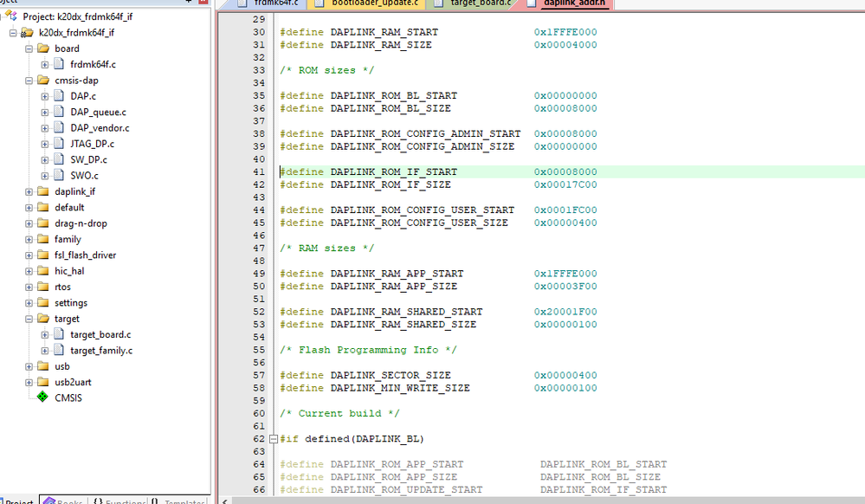Collapse the k20dx_frdmk64f_if target node
865x504 pixels.
13,33
